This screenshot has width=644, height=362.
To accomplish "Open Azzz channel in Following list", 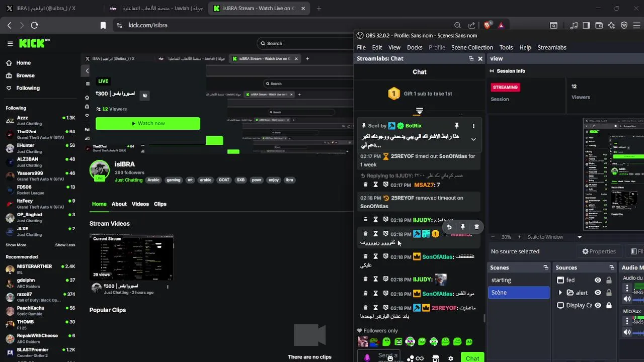I will [x=40, y=120].
